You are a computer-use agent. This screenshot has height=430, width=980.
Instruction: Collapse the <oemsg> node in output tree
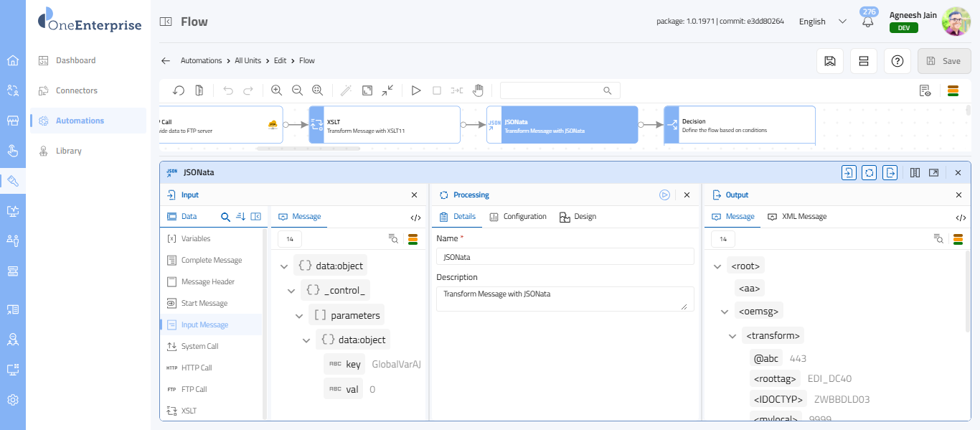725,312
